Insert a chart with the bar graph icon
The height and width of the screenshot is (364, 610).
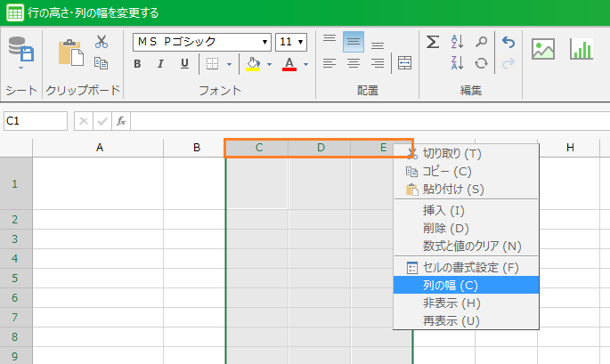click(x=582, y=50)
